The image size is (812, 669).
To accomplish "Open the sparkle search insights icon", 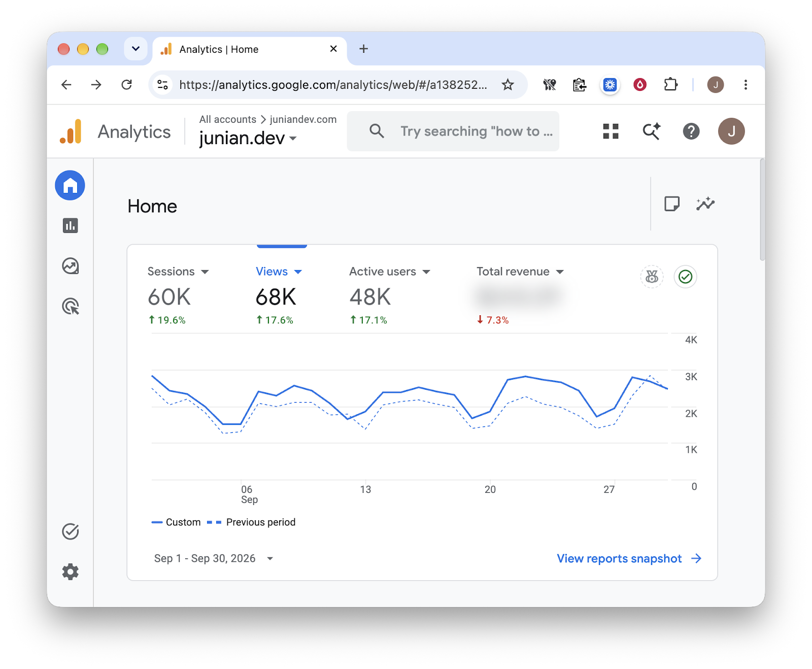I will click(651, 131).
